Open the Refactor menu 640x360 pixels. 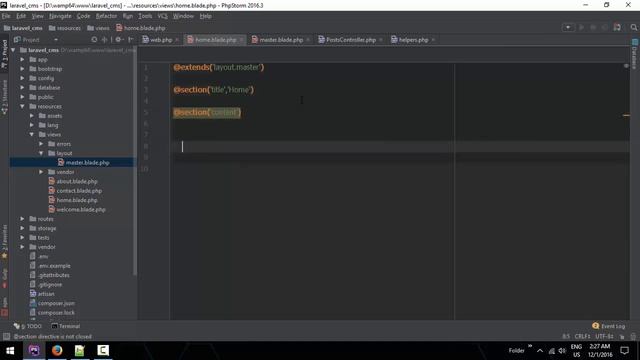pos(106,16)
